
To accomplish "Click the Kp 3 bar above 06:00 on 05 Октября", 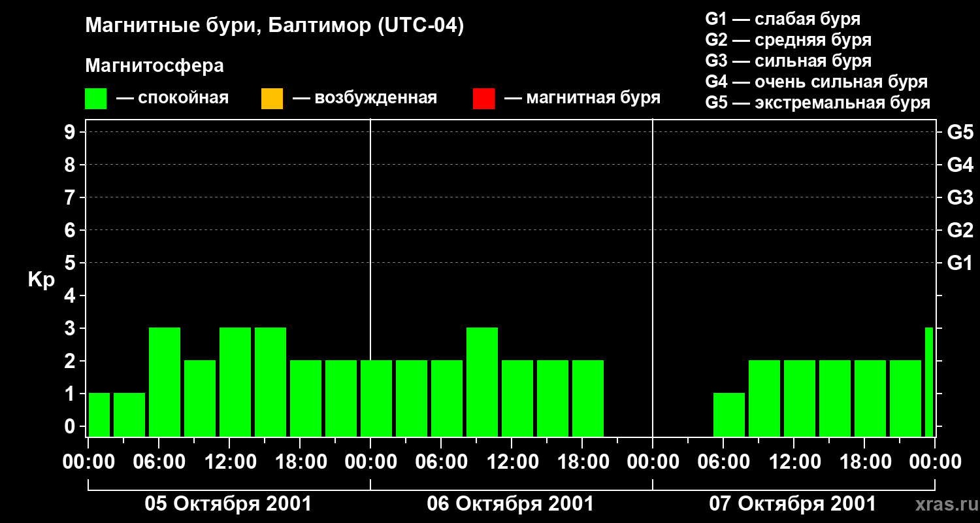I will tap(165, 382).
